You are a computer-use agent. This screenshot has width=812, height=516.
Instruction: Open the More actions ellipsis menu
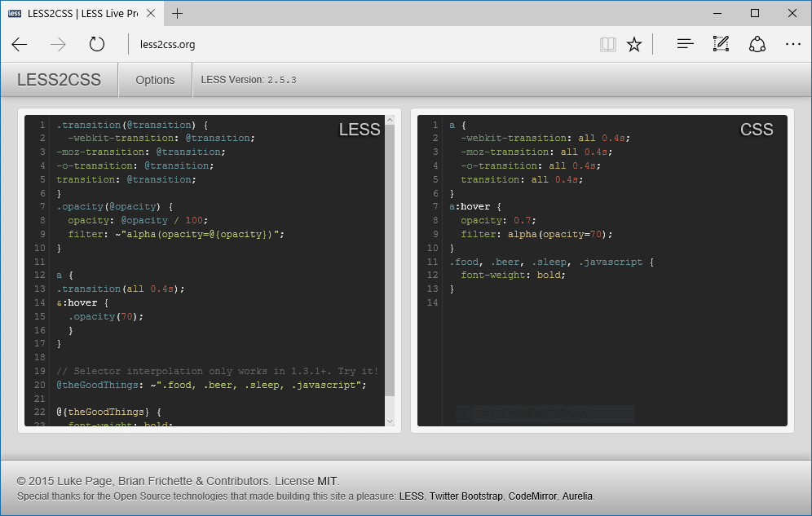(x=793, y=44)
